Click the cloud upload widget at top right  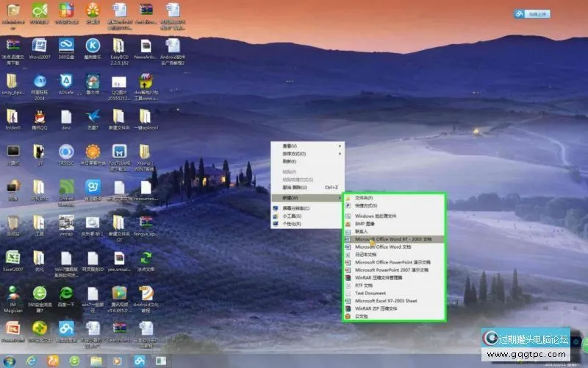[532, 14]
